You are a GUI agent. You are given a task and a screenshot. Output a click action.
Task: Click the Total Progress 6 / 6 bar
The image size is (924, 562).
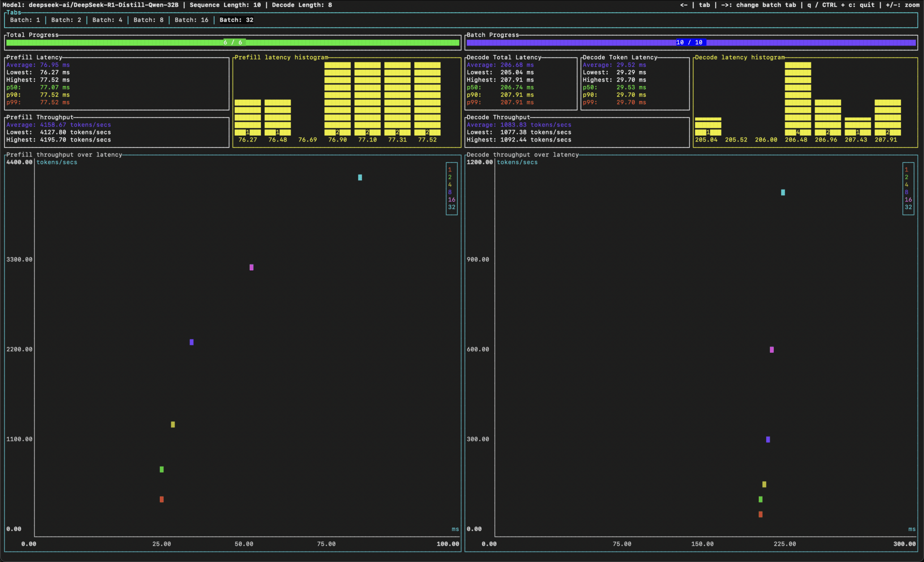coord(232,43)
